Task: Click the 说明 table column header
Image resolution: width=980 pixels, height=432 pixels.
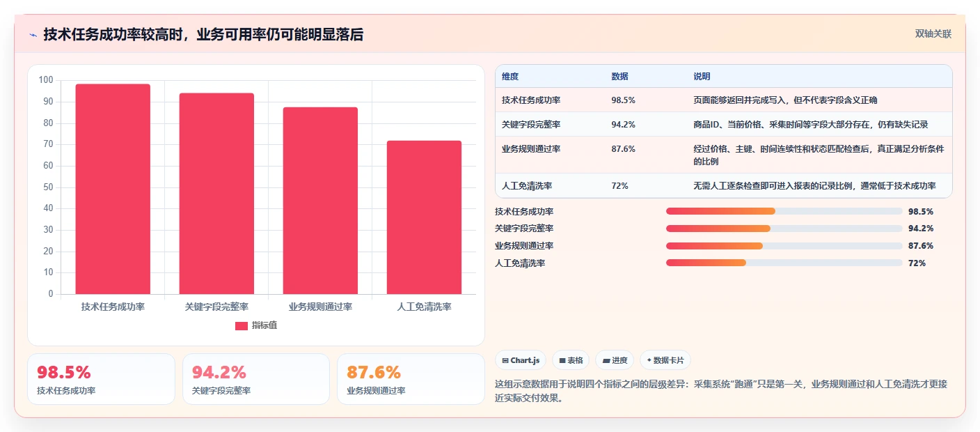Action: click(x=702, y=77)
